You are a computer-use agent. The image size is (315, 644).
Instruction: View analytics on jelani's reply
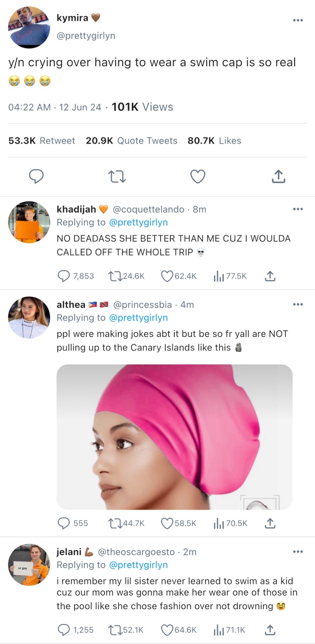219,630
